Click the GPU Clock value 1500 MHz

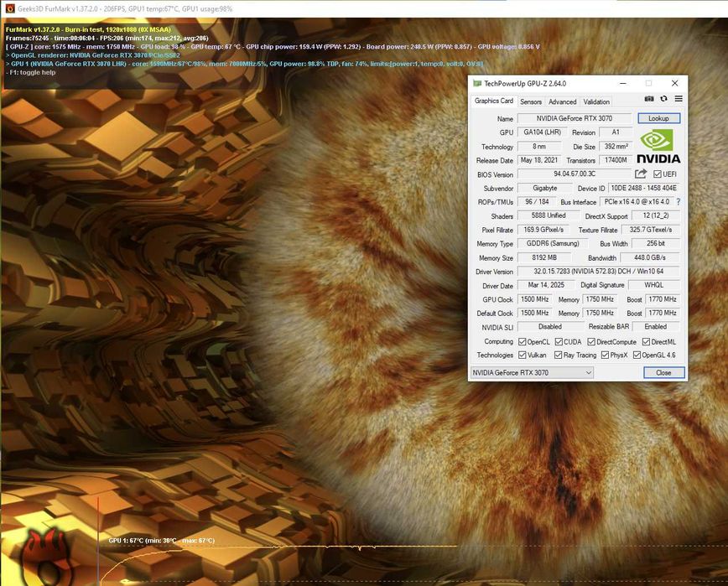pos(534,299)
